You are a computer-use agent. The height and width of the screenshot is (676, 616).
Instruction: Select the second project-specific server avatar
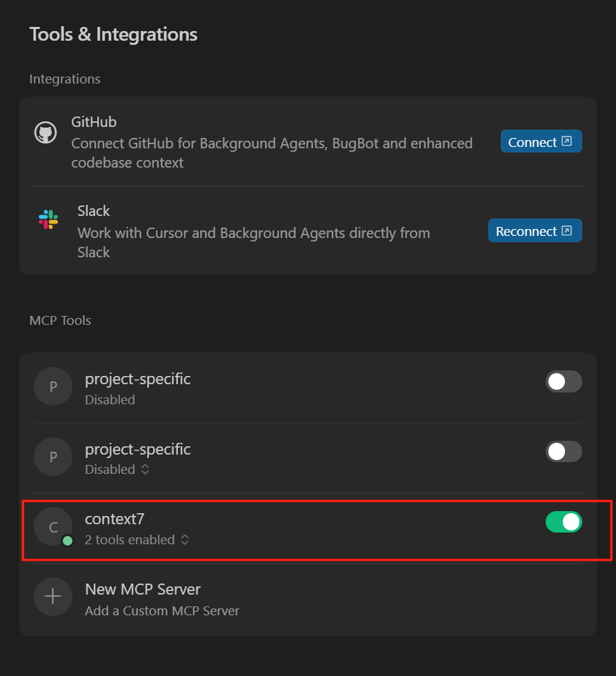(x=53, y=457)
